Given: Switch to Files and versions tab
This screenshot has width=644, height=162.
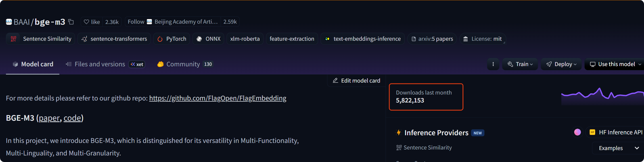Looking at the screenshot, I should 99,64.
